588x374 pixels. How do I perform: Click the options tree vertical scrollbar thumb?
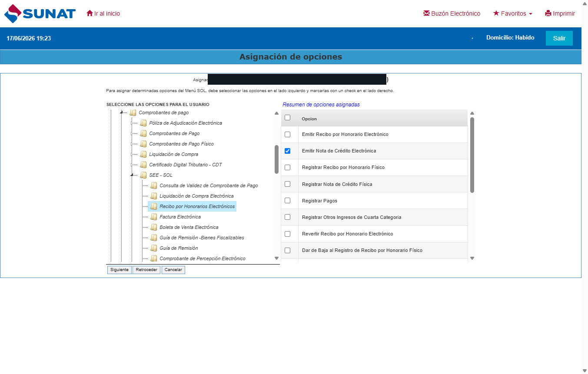(x=276, y=159)
